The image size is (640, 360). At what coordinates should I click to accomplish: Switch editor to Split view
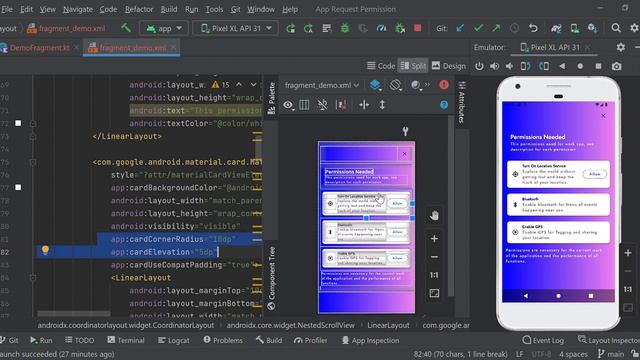click(x=413, y=66)
